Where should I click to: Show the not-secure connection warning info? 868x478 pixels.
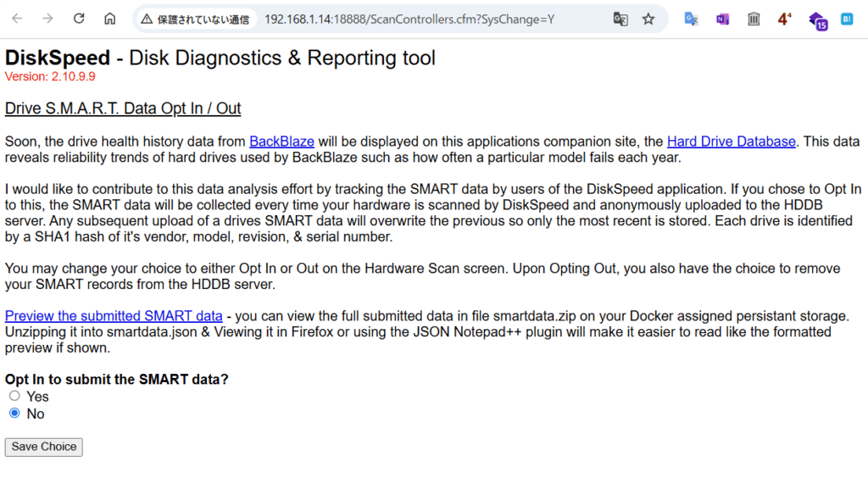coord(195,19)
